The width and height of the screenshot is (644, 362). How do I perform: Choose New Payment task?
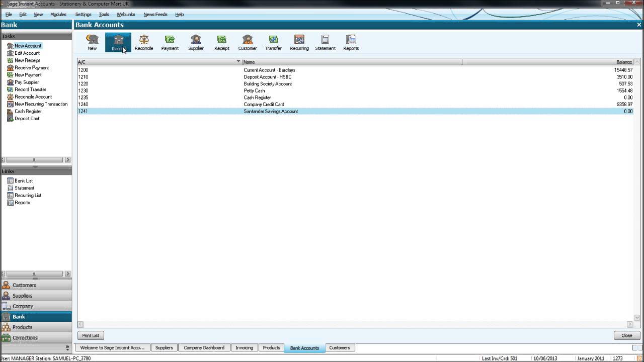28,75
